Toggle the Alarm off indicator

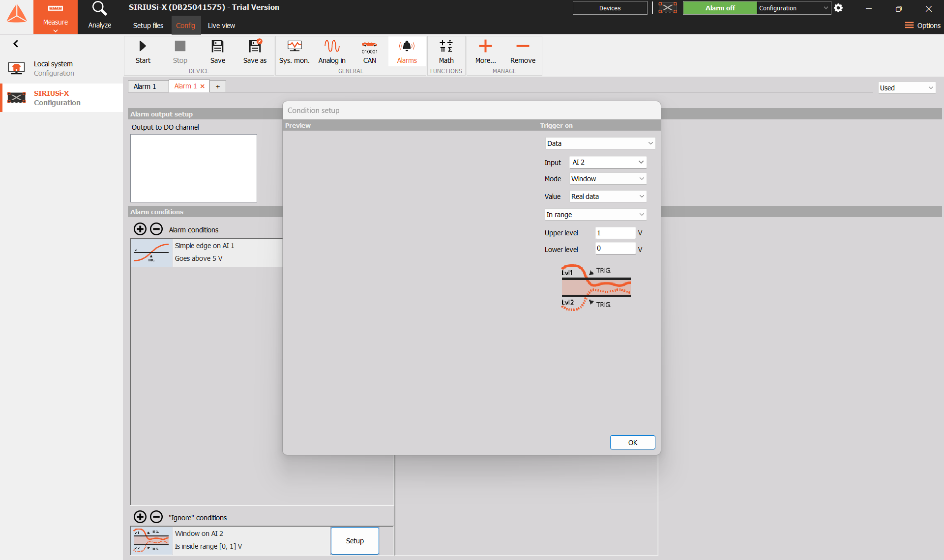(x=720, y=8)
